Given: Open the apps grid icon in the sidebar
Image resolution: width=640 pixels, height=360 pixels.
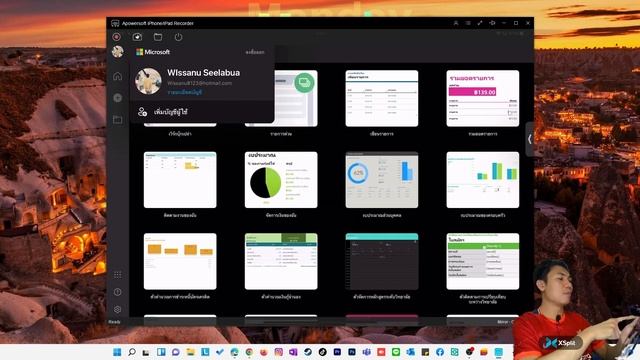Looking at the screenshot, I should (118, 275).
